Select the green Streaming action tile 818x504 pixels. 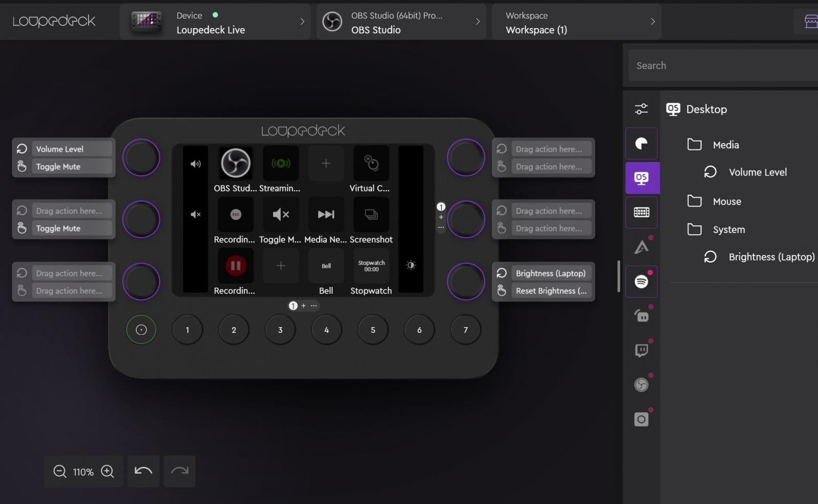click(x=280, y=163)
